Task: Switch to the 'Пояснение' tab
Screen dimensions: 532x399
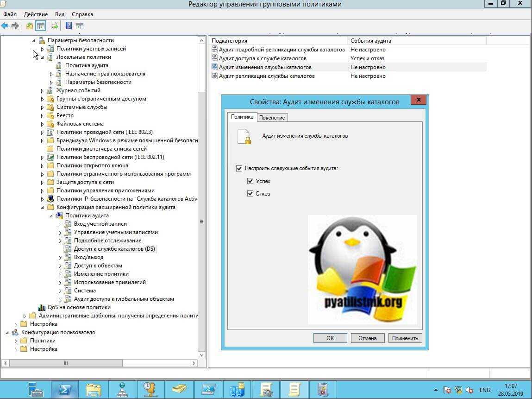Action: click(x=272, y=118)
